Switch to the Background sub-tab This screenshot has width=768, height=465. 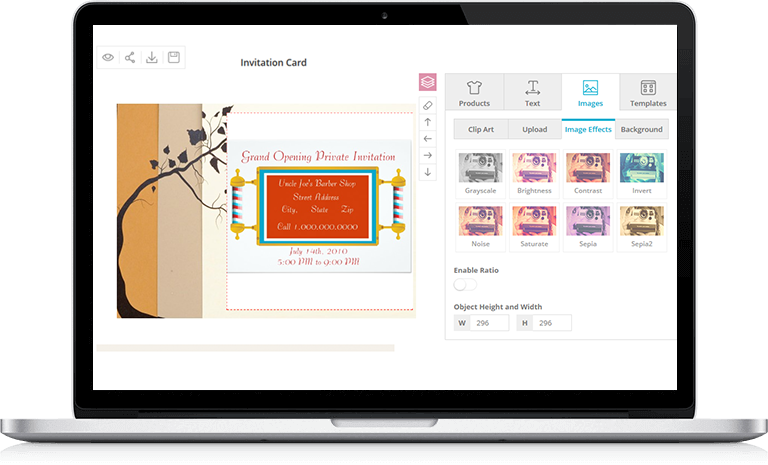click(x=641, y=129)
